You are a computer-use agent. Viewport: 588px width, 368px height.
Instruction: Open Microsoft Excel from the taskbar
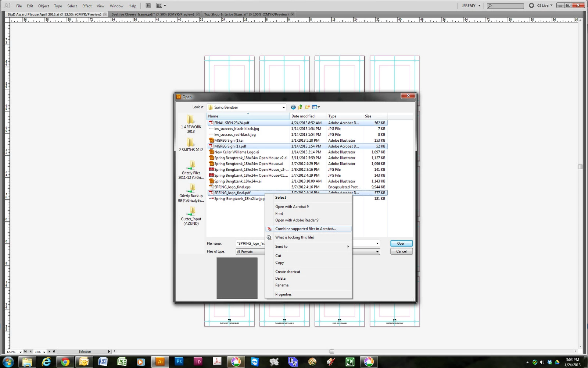[x=122, y=362]
